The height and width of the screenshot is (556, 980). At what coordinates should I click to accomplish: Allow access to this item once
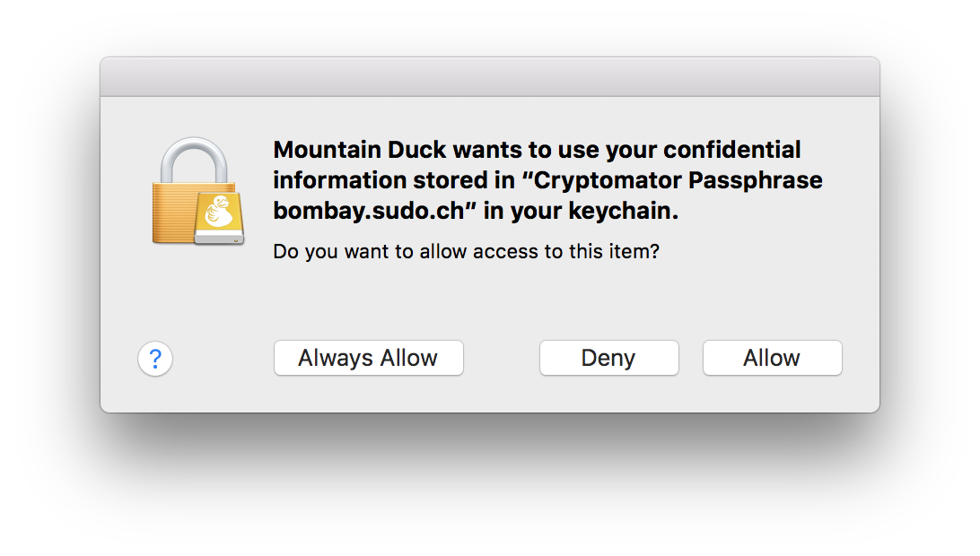point(773,358)
